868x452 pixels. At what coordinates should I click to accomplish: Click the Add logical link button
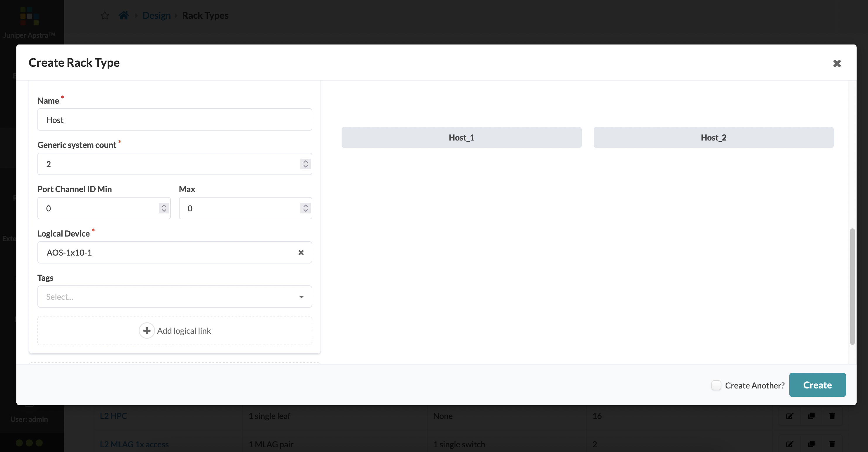(175, 330)
